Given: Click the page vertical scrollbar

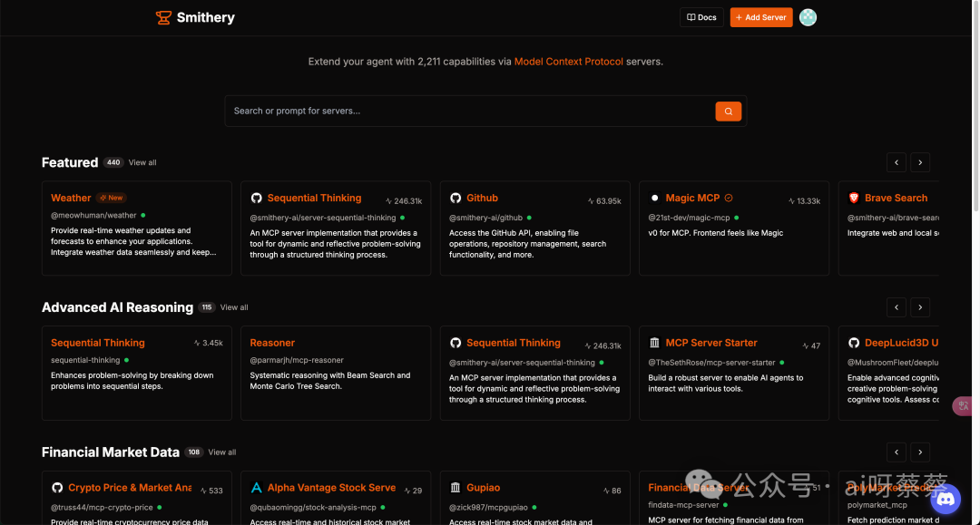Looking at the screenshot, I should [975, 106].
